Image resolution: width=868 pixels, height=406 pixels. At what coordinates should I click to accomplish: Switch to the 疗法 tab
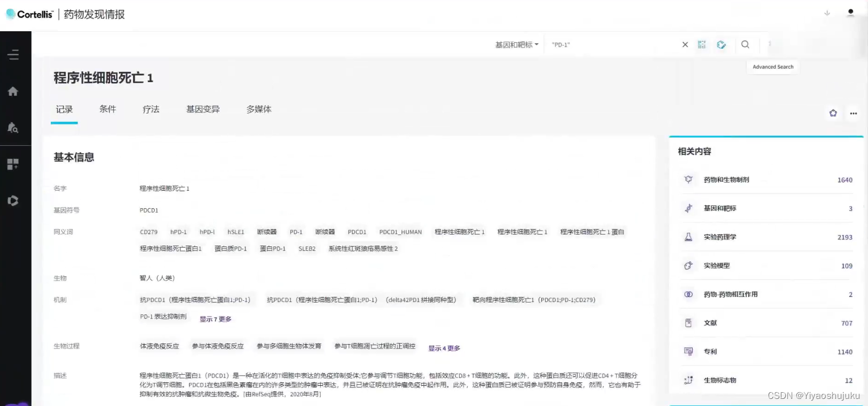[151, 110]
